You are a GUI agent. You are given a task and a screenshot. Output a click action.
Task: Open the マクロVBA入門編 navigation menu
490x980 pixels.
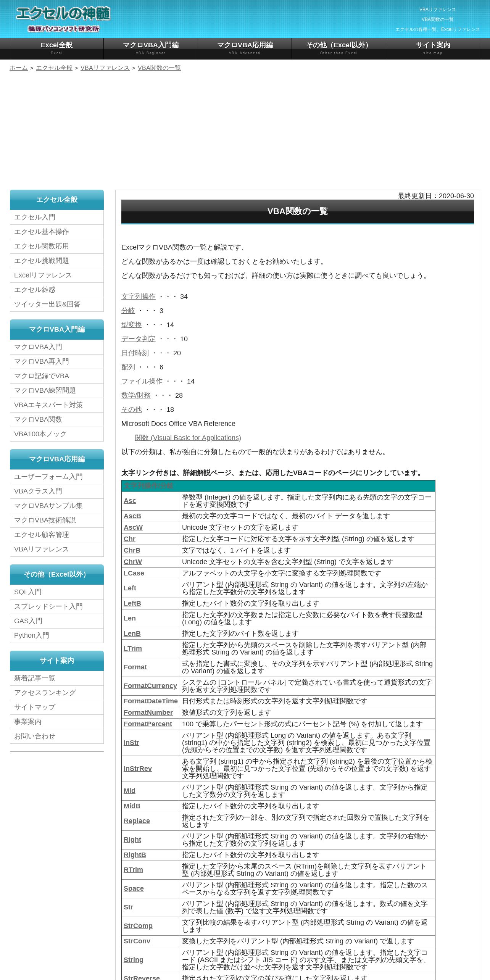151,48
